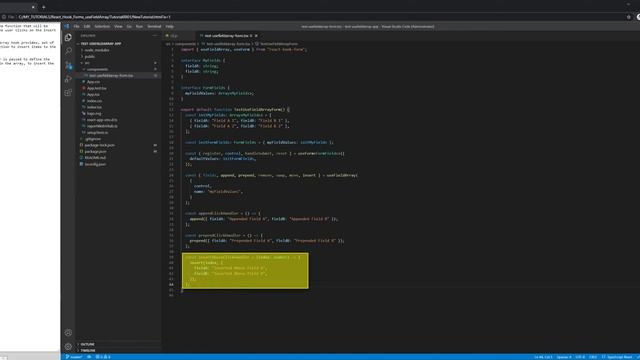Open the View menu
Screen dimensions: 640x360
pos(118,27)
